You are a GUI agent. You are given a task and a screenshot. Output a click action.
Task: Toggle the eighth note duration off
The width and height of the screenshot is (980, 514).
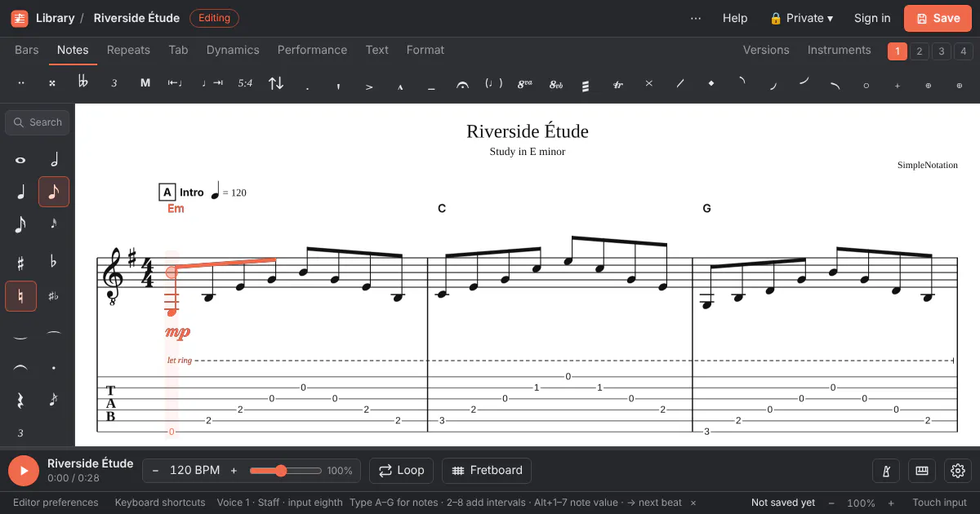pos(54,192)
